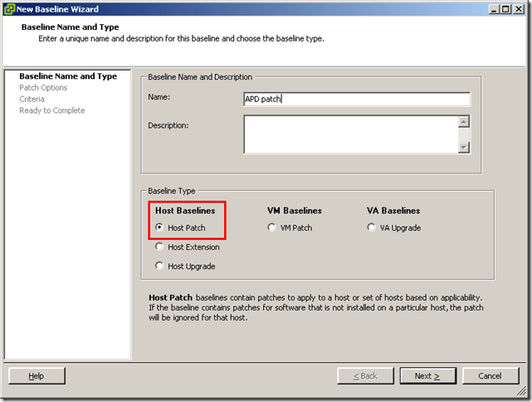This screenshot has height=402, width=532.
Task: Click inside the Description text area
Action: [x=349, y=134]
